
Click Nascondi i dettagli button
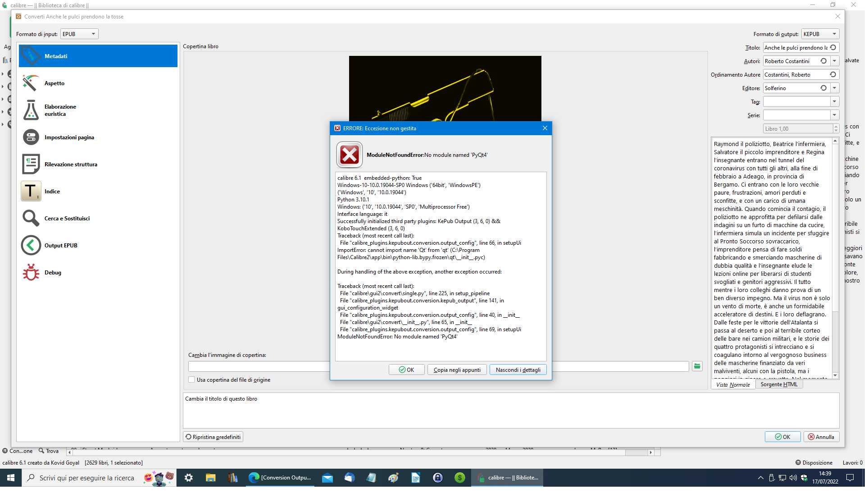click(x=518, y=370)
